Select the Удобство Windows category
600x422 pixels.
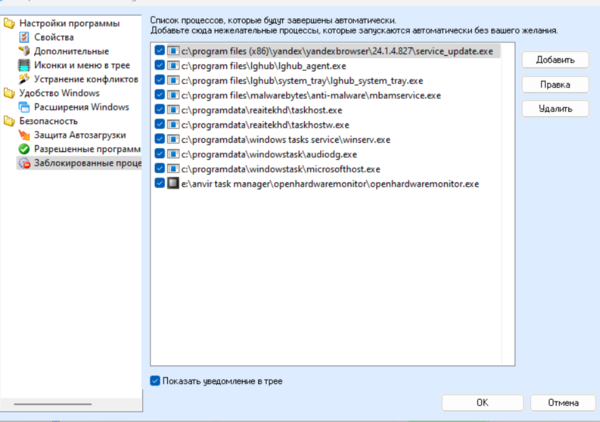59,93
